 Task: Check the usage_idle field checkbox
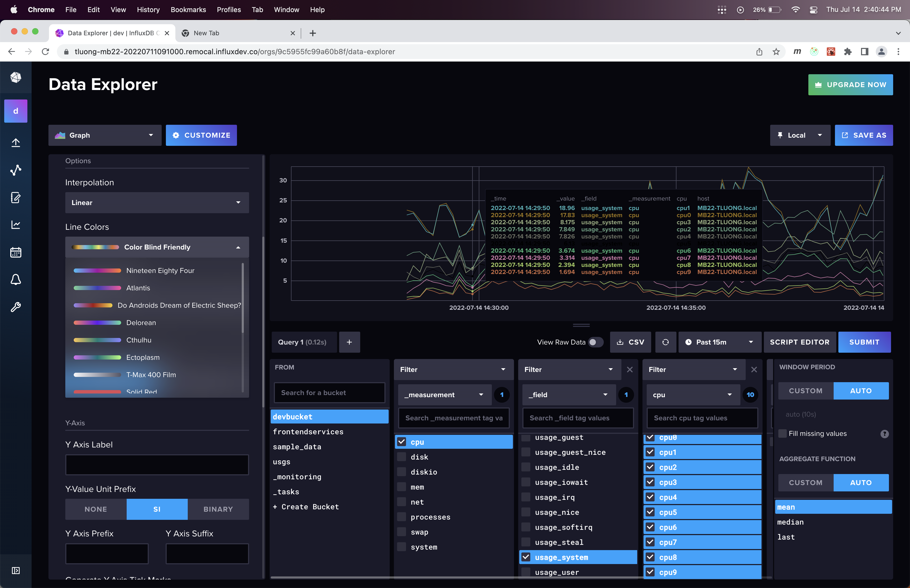point(526,467)
